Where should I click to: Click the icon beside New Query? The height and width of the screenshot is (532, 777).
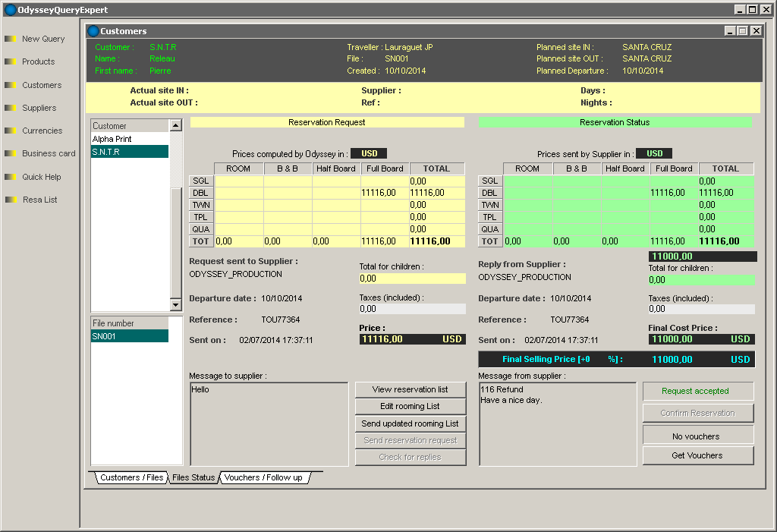pos(10,39)
